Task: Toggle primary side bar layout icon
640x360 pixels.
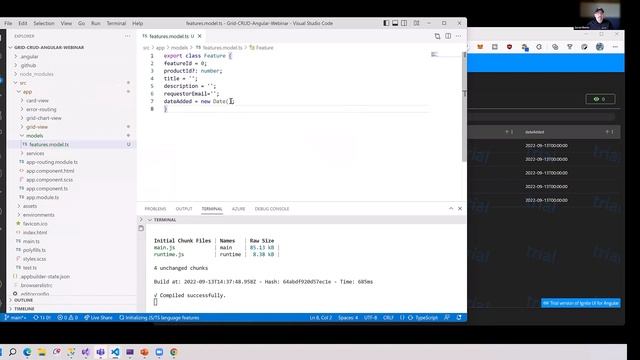Action: point(386,23)
